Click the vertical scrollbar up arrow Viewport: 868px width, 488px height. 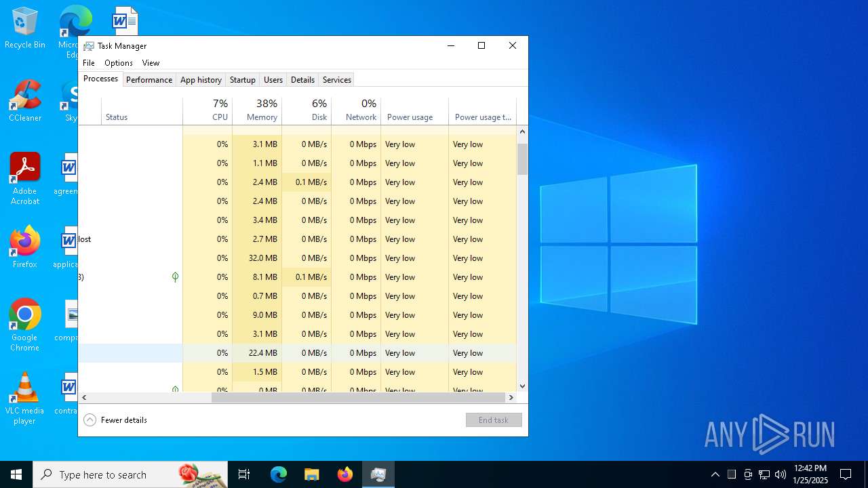522,131
